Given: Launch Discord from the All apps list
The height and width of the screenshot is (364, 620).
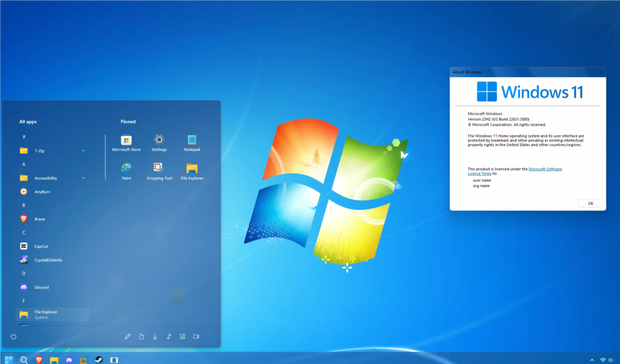Looking at the screenshot, I should (x=53, y=287).
